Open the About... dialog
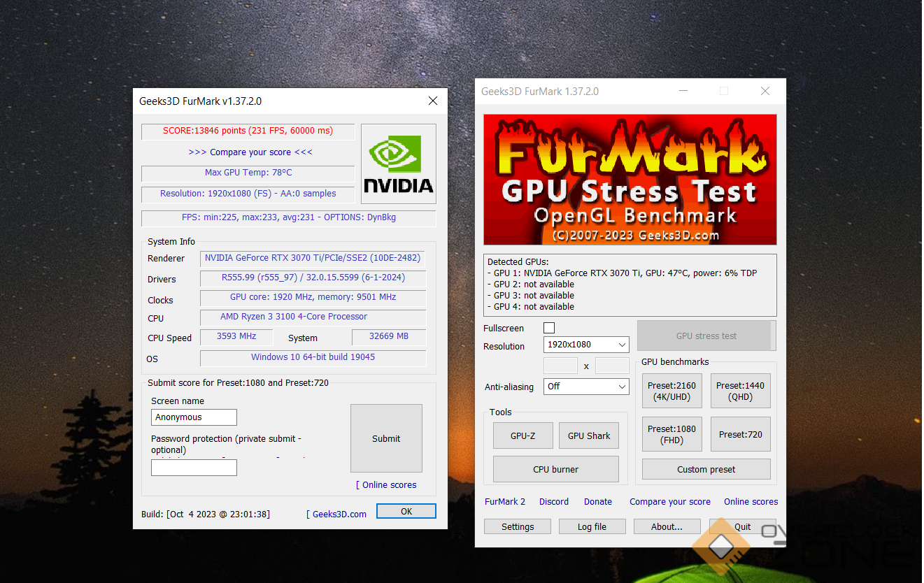This screenshot has height=583, width=924. pyautogui.click(x=667, y=527)
